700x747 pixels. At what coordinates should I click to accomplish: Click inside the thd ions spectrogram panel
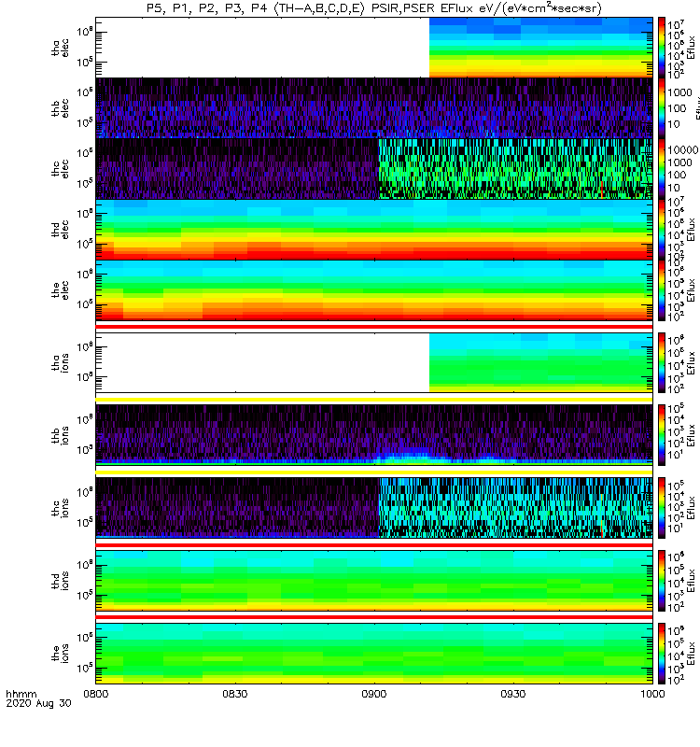[374, 580]
